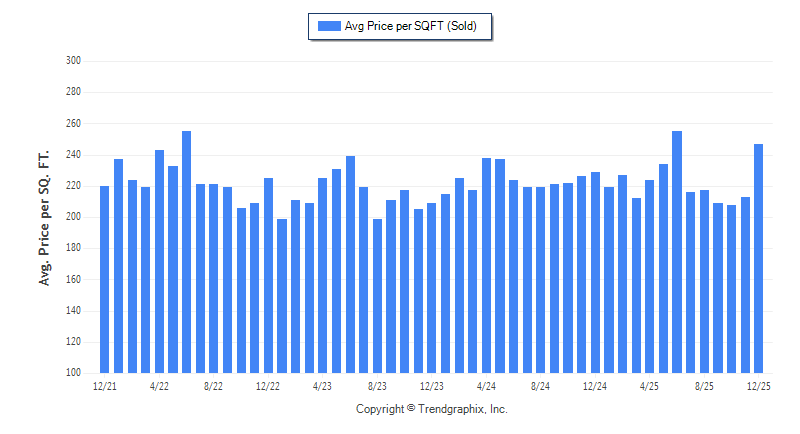
Task: Click the 12/25 x-axis date label
Action: [759, 385]
